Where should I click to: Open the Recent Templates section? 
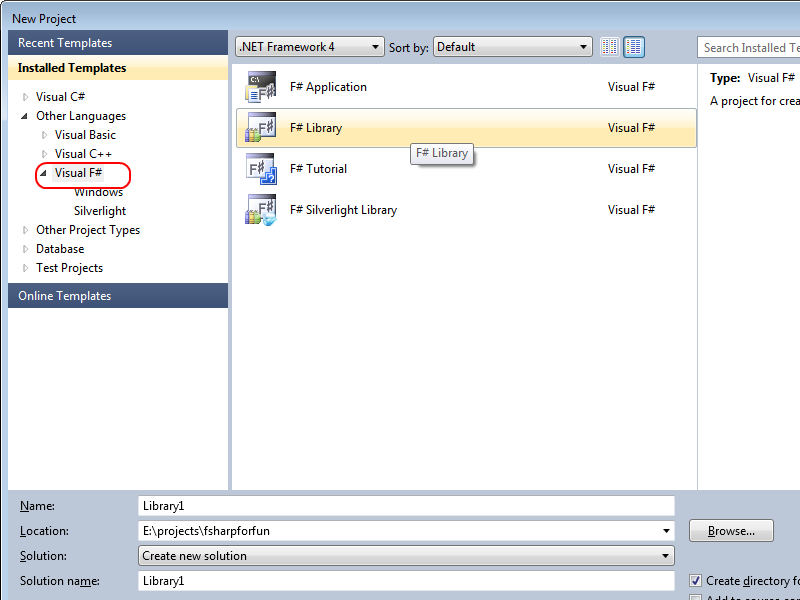(118, 43)
